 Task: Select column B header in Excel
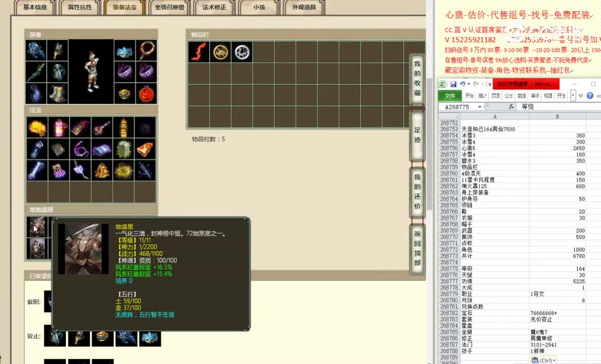coord(557,116)
